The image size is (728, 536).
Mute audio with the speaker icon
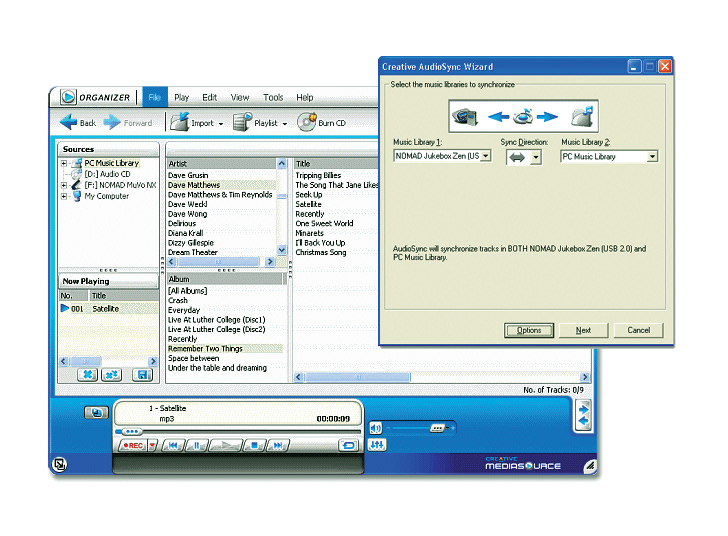coord(375,428)
